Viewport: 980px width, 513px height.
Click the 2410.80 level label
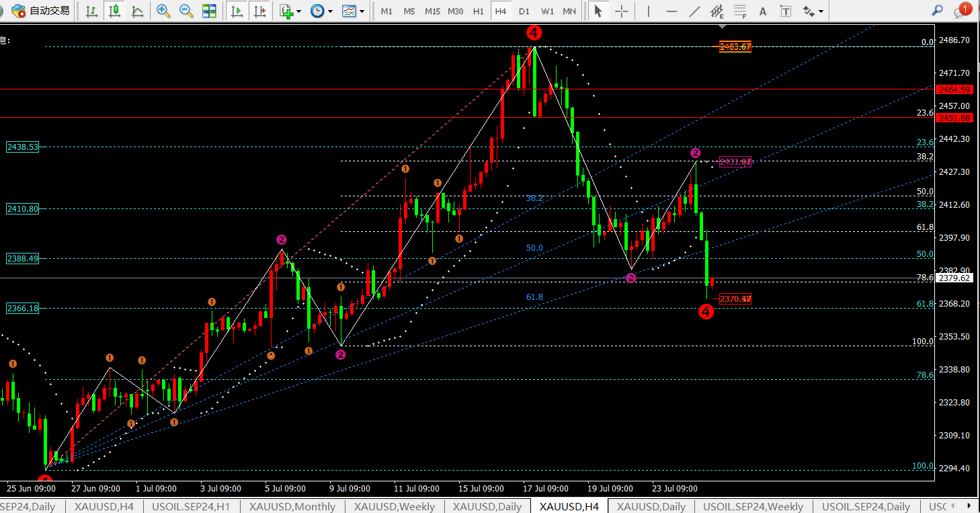point(23,209)
